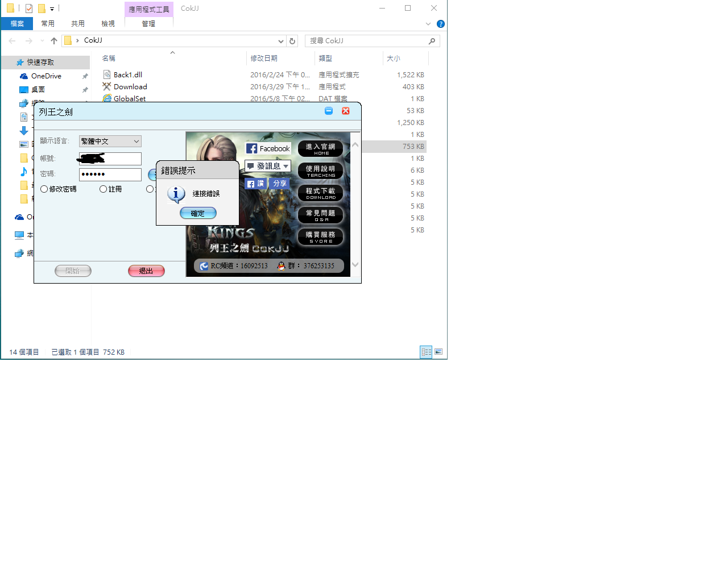This screenshot has height=582, width=728.
Task: Click the GlobalSet file icon
Action: pyautogui.click(x=107, y=98)
